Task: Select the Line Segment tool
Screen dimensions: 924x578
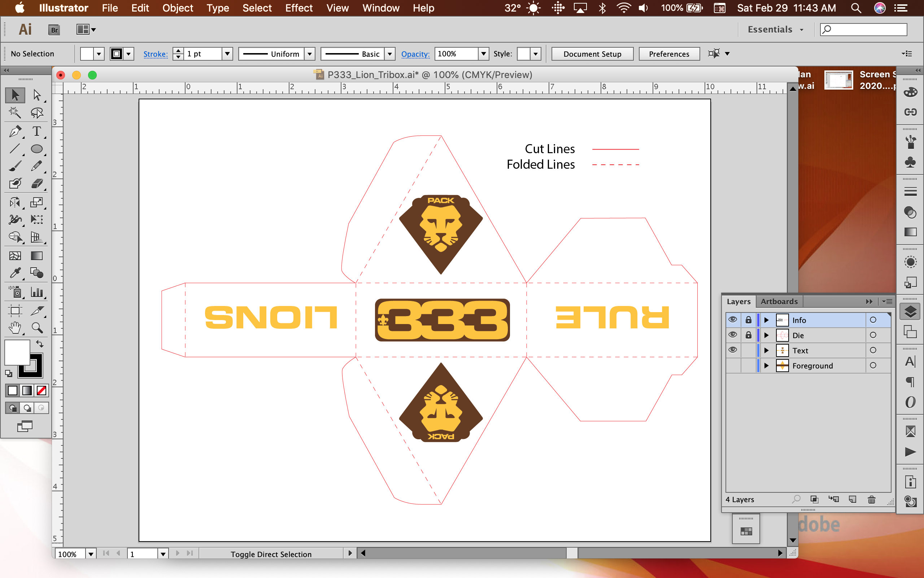Action: point(15,149)
